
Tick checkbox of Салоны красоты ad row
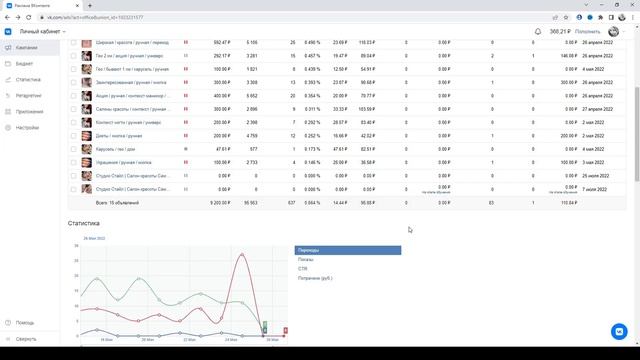[x=73, y=109]
